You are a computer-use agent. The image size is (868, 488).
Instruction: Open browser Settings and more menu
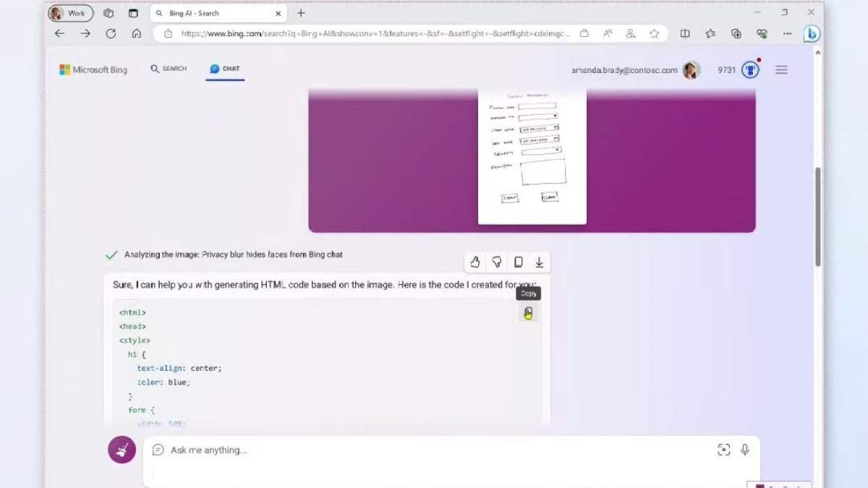[x=787, y=33]
